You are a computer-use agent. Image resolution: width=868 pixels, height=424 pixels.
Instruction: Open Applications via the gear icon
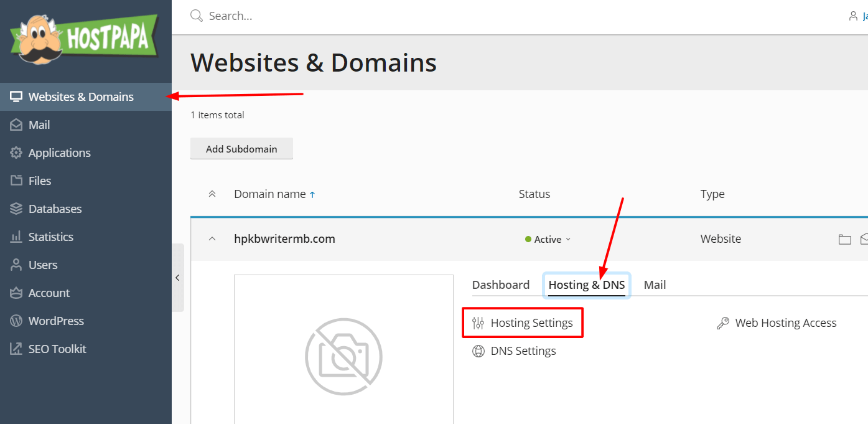[16, 153]
